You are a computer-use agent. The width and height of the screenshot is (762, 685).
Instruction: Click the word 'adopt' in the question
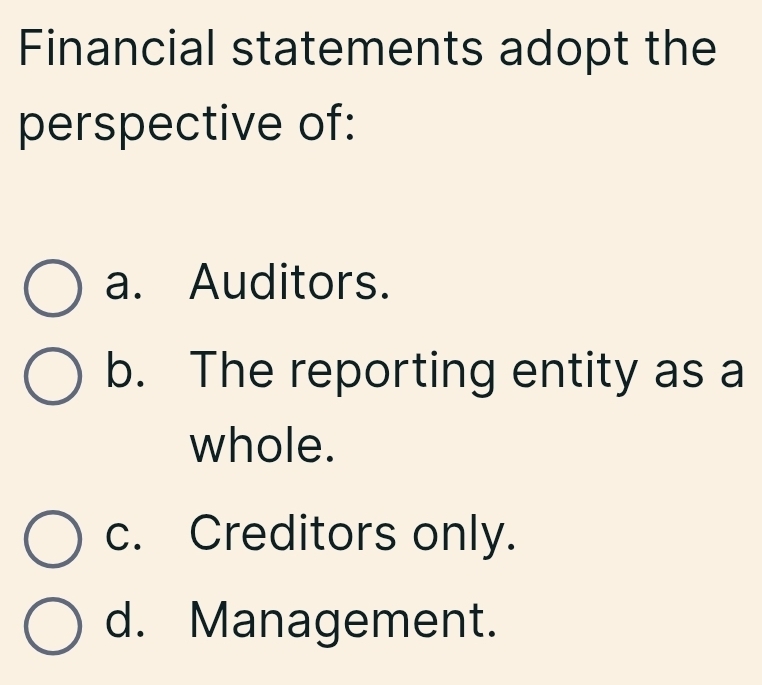[564, 51]
